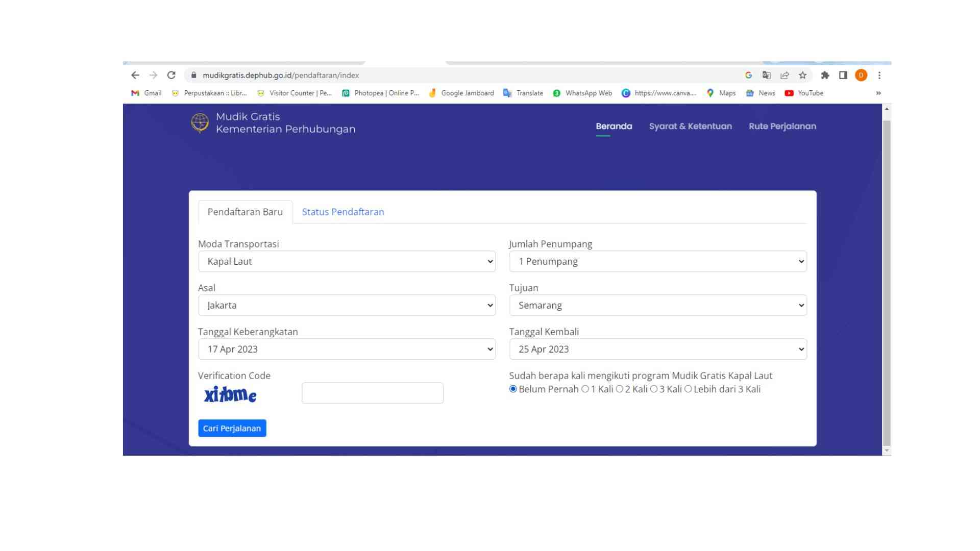980x551 pixels.
Task: Open Perpustakaan bookmark
Action: pyautogui.click(x=209, y=93)
